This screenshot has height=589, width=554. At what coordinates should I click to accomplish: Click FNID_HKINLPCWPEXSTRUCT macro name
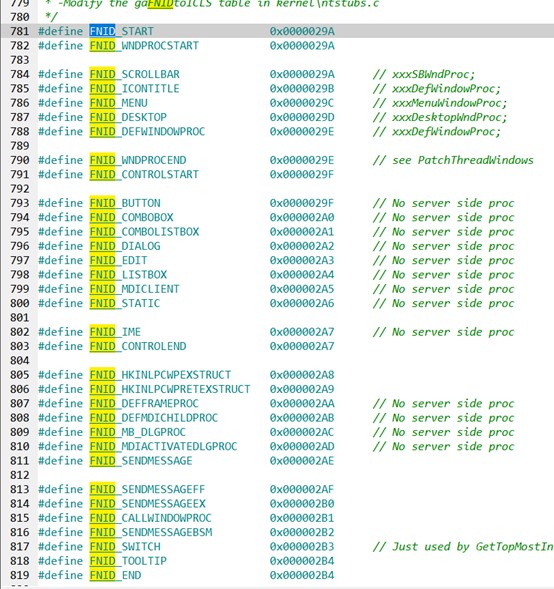tap(160, 375)
